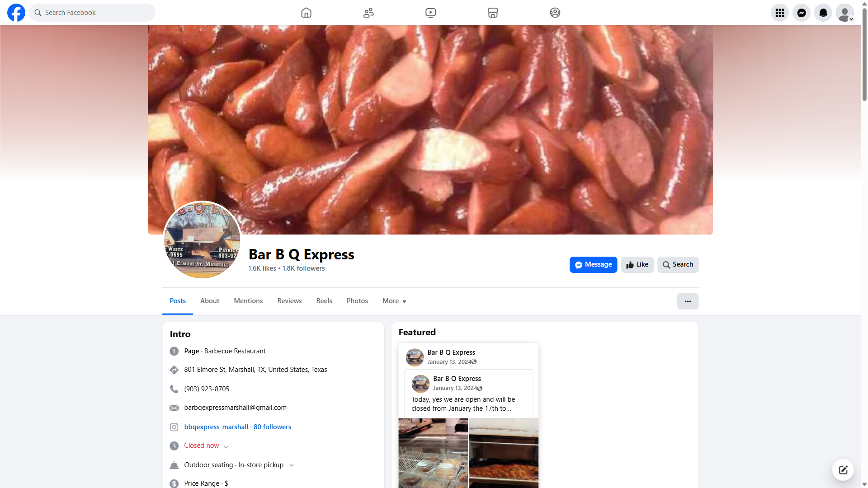This screenshot has height=488, width=868.
Task: Switch to the Reviews tab
Action: coord(289,301)
